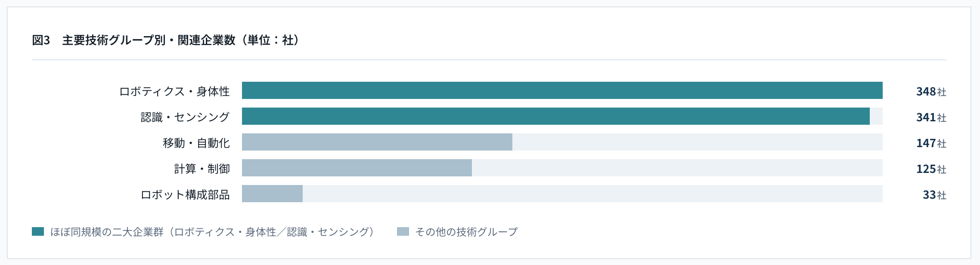Click the ロボティクス・身体性 teal bar
The image size is (980, 265).
pyautogui.click(x=562, y=90)
